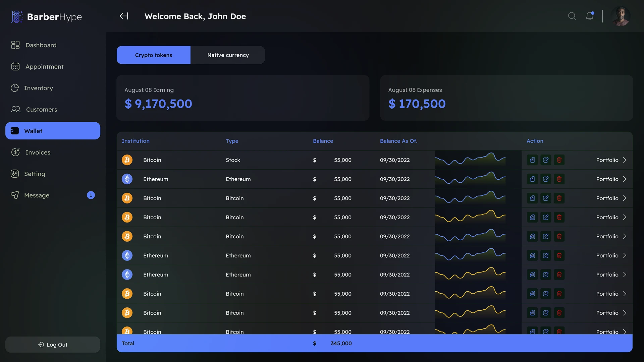Open search in the top header
Viewport: 644px width, 362px height.
click(x=572, y=16)
